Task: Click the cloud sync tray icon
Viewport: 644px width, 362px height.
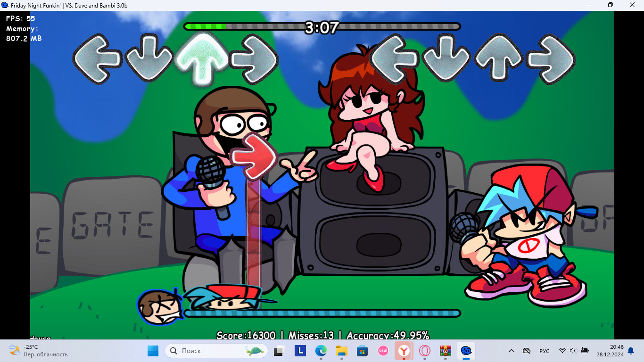Action: pos(527,351)
